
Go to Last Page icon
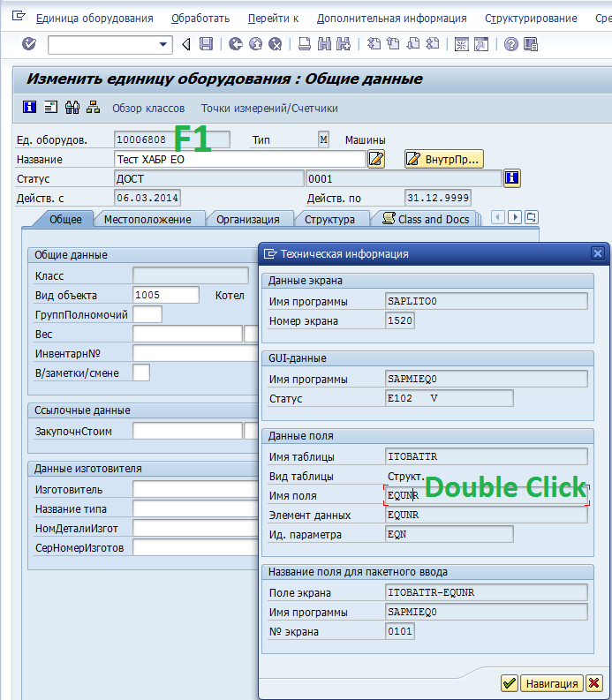(x=433, y=44)
